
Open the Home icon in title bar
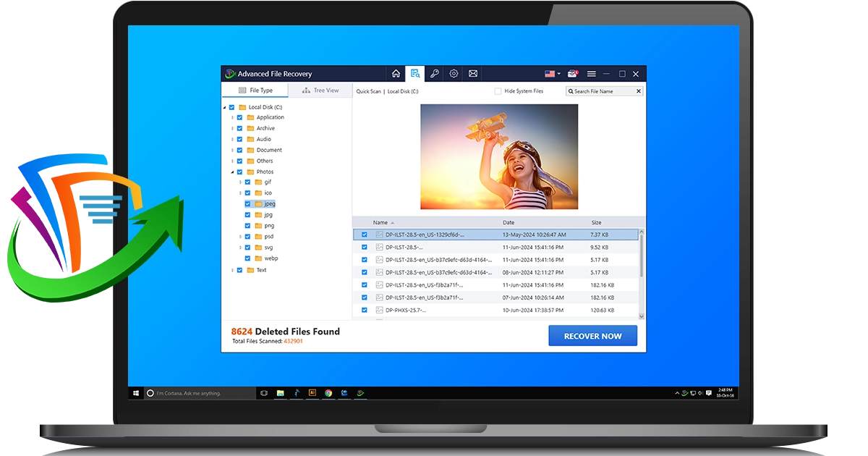[396, 74]
